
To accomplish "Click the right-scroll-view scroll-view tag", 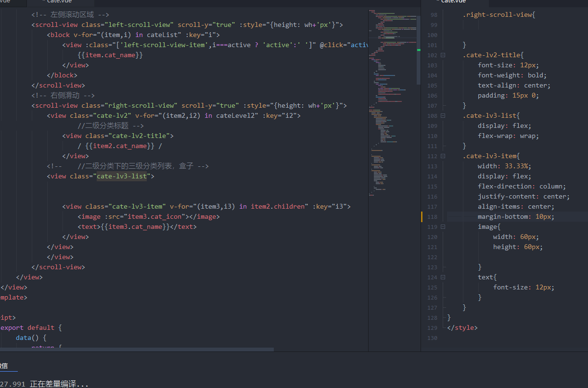I will [189, 105].
